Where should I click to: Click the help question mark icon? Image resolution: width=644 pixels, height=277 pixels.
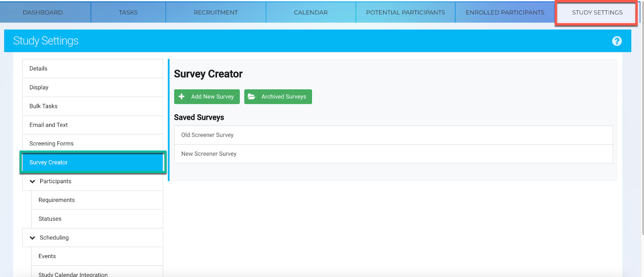pyautogui.click(x=617, y=41)
